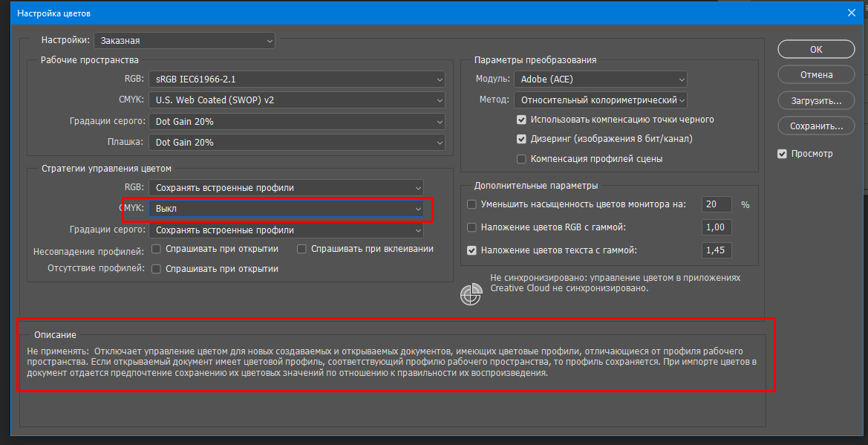Viewport: 868px width, 445px height.
Task: Enable Наложение цветов RGB с гаммой
Action: tap(471, 227)
